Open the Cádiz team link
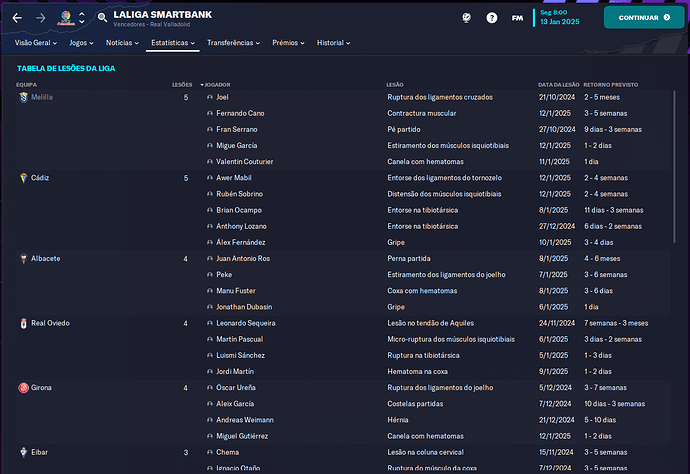 [x=40, y=178]
